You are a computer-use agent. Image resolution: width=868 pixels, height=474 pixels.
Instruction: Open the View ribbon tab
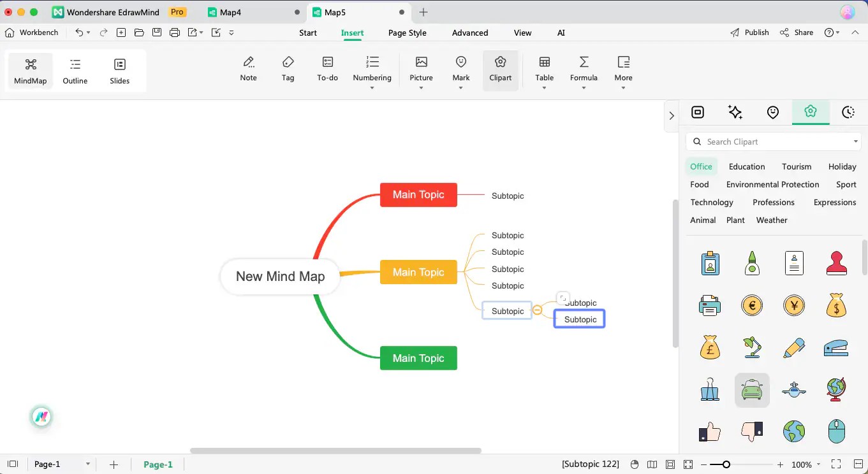522,32
